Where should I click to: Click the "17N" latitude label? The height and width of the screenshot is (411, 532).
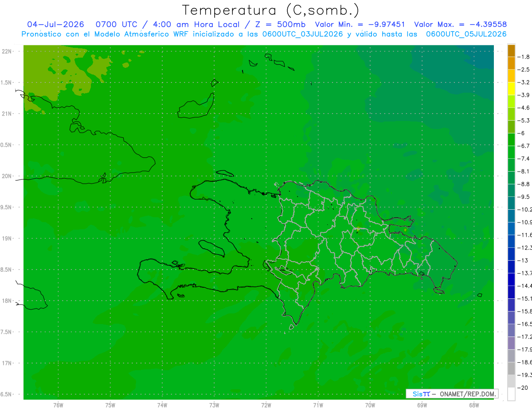7,364
